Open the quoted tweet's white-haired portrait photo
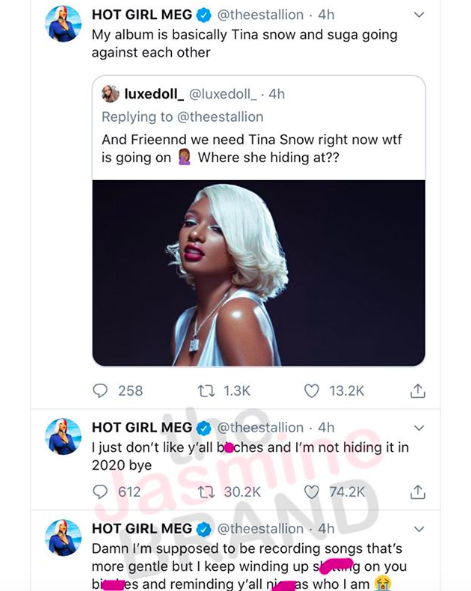The image size is (471, 591). click(259, 273)
